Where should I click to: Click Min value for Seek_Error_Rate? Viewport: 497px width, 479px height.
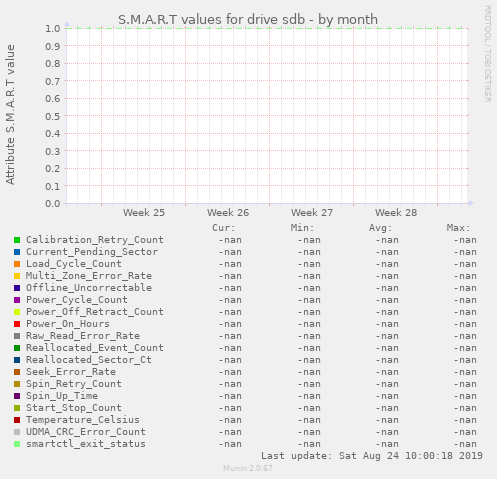pos(309,372)
